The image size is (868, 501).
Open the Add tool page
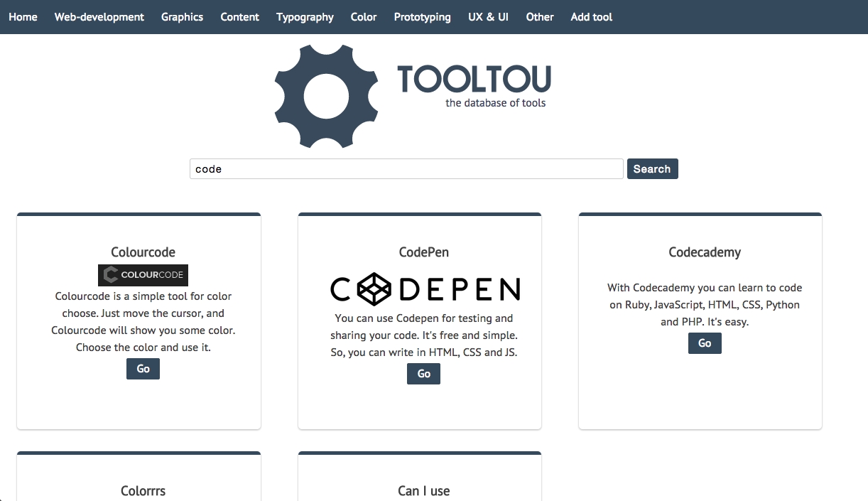click(591, 17)
